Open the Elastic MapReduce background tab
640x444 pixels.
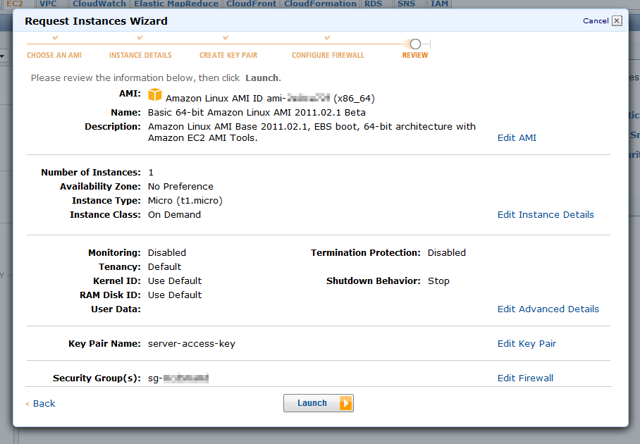pos(176,4)
